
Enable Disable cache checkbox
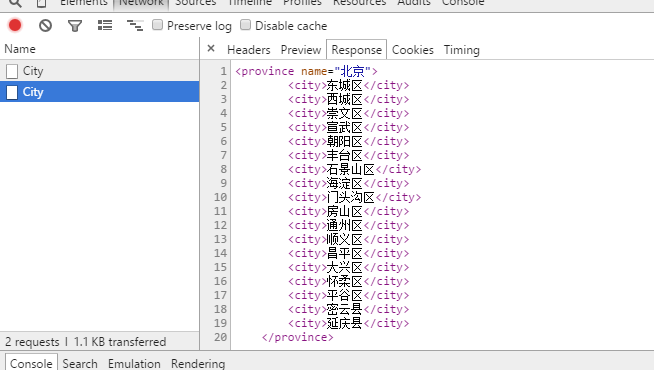pos(245,25)
